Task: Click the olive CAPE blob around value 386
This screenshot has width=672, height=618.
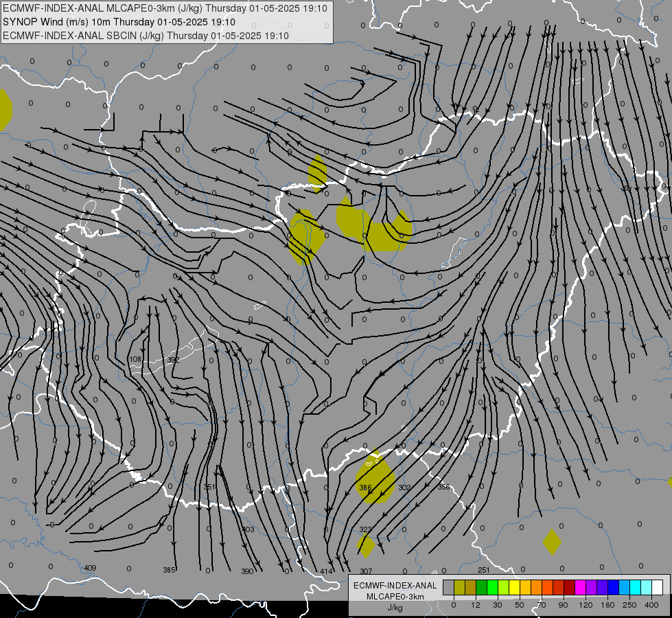Action: [375, 478]
